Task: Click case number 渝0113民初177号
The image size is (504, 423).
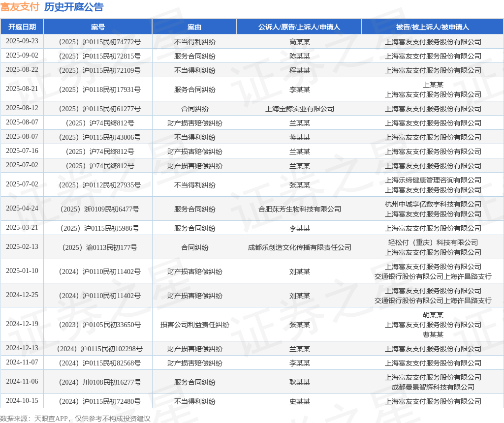Action: click(x=99, y=247)
